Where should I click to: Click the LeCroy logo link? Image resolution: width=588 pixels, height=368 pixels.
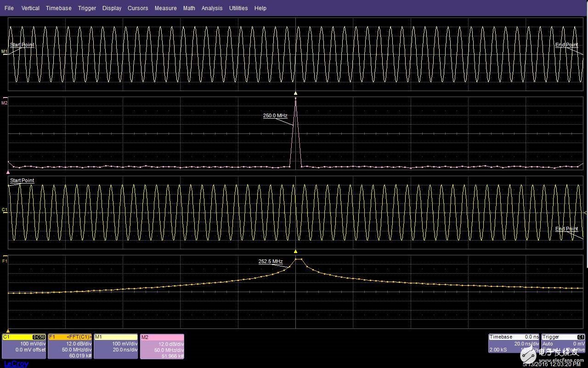tap(16, 364)
